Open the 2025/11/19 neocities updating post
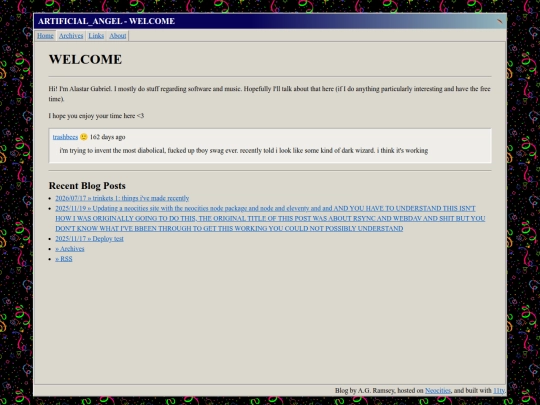540x405 pixels. coord(270,218)
